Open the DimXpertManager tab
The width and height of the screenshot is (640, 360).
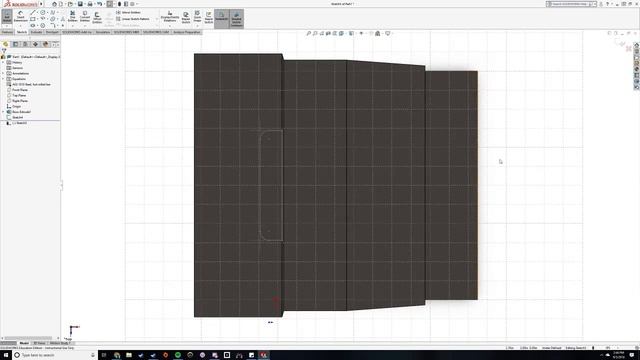coord(36,44)
